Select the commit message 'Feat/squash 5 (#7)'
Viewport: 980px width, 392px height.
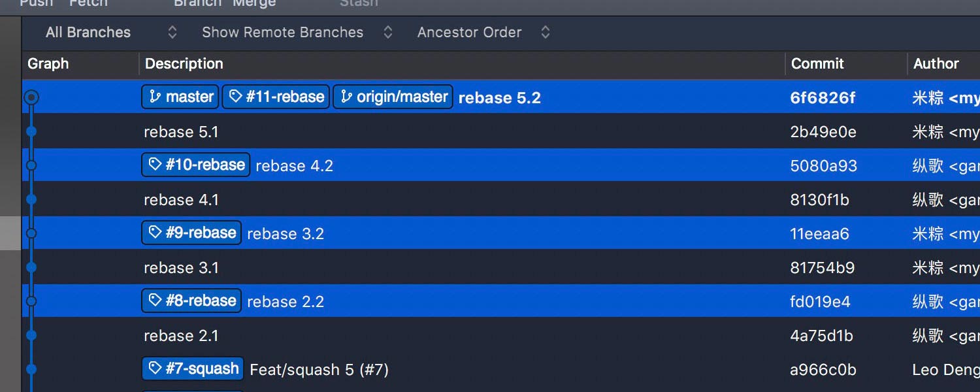[319, 370]
